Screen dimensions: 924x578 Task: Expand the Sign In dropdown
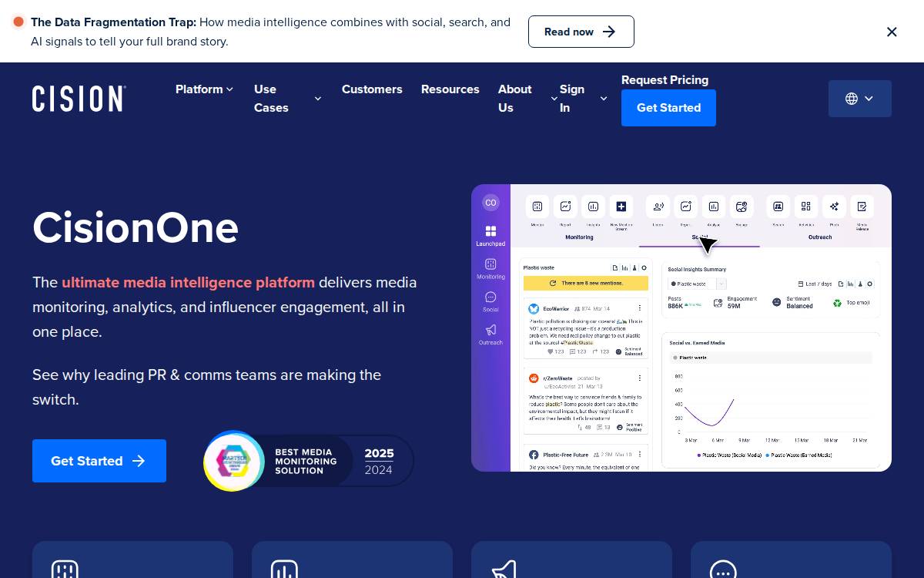(x=584, y=99)
